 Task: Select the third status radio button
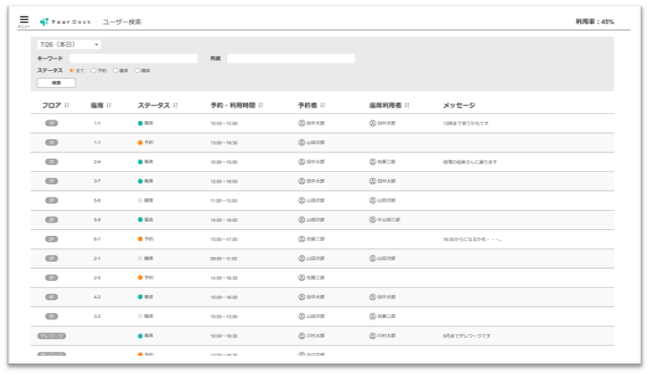pos(115,71)
